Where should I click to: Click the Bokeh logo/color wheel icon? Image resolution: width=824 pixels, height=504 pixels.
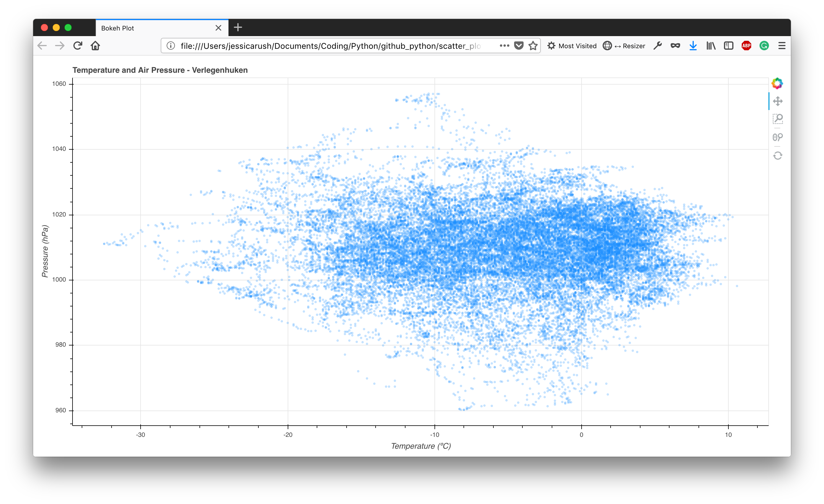pos(778,83)
